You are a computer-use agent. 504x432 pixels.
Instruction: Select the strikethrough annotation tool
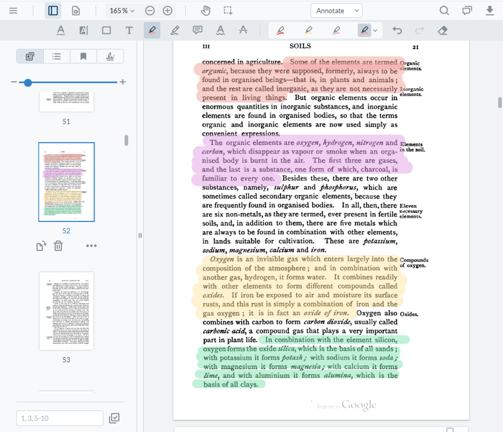tap(242, 29)
